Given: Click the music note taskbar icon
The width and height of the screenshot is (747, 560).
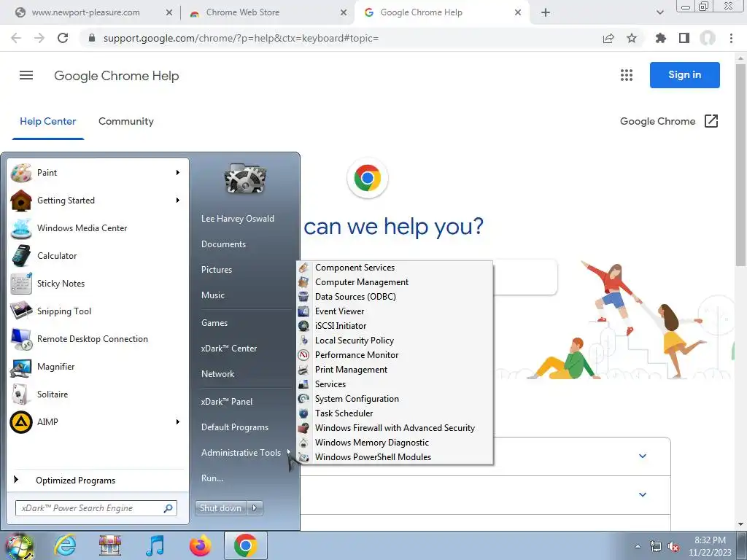Looking at the screenshot, I should click(155, 546).
